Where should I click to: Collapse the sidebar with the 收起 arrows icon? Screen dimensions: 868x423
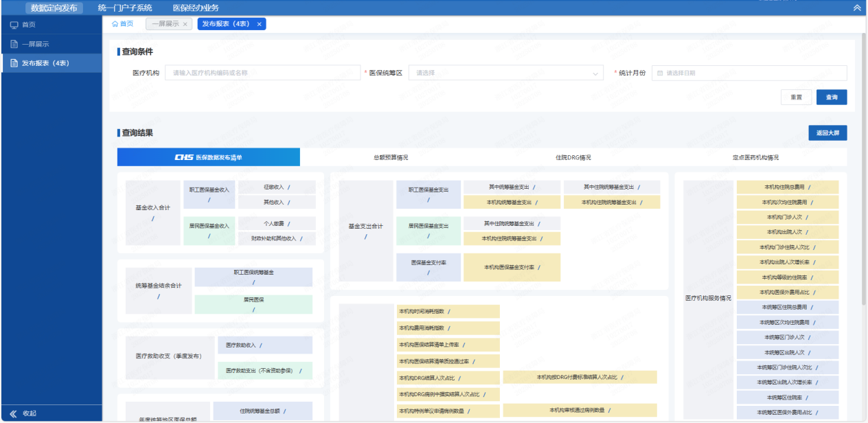click(x=13, y=413)
